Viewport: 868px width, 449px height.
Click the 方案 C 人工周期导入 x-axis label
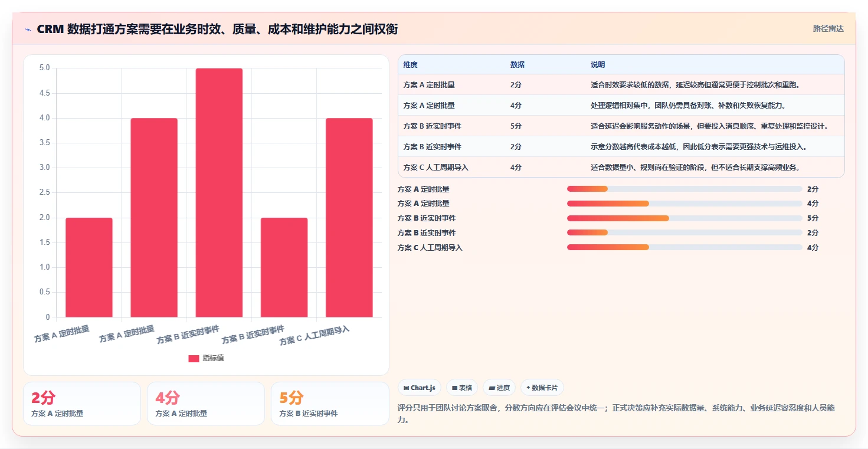[x=315, y=336]
